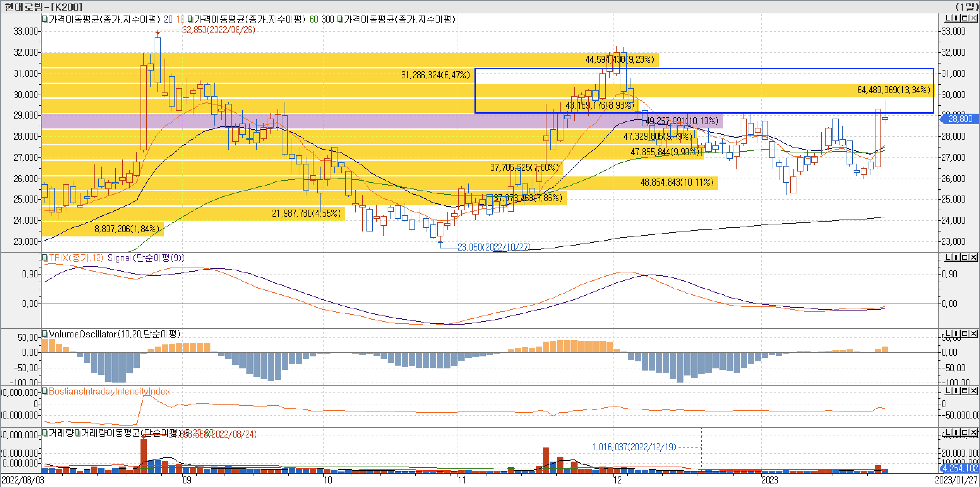Maximize the BostiansIntradayIntensityIndex panel

pyautogui.click(x=965, y=391)
